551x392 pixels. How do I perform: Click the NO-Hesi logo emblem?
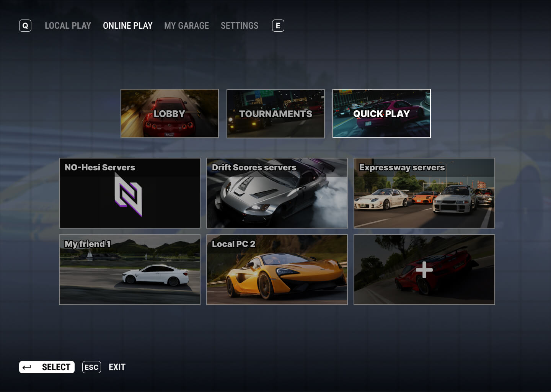point(129,194)
